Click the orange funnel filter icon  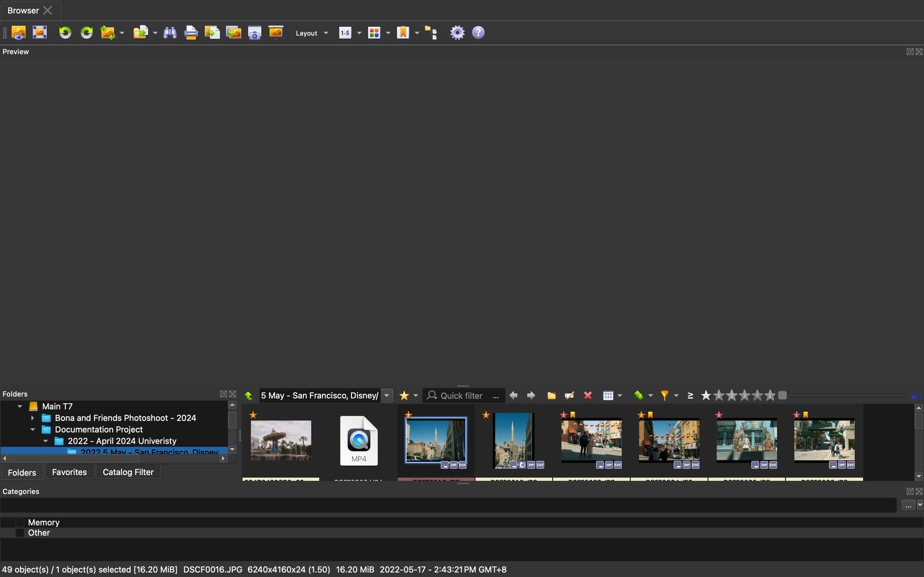click(x=665, y=396)
